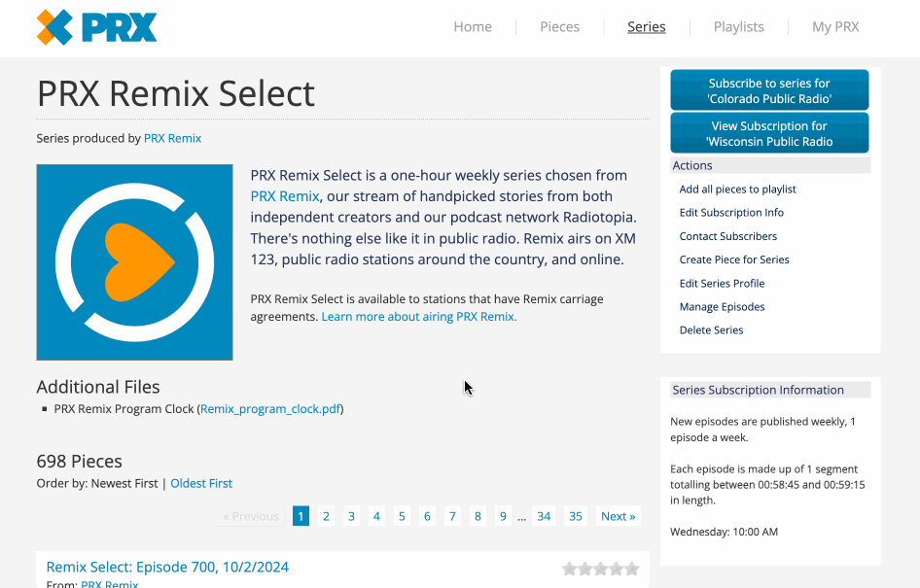
Task: Go to pagination page 4
Action: [x=376, y=516]
